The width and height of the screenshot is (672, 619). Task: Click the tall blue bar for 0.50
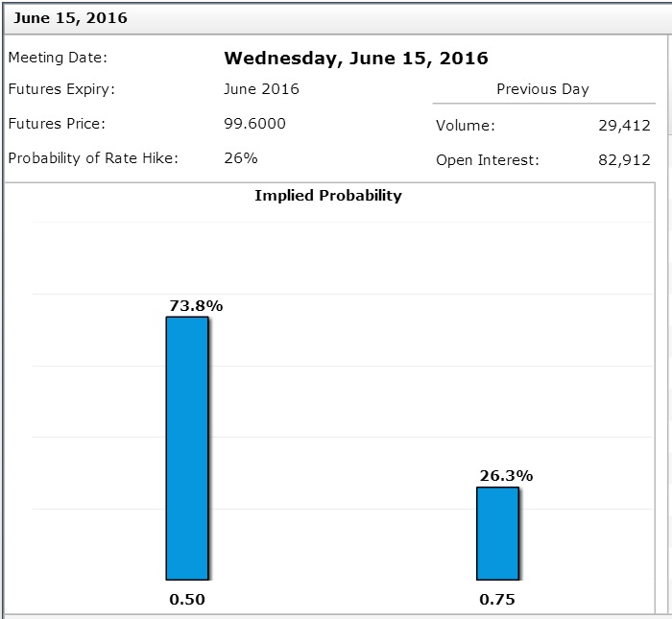[187, 448]
